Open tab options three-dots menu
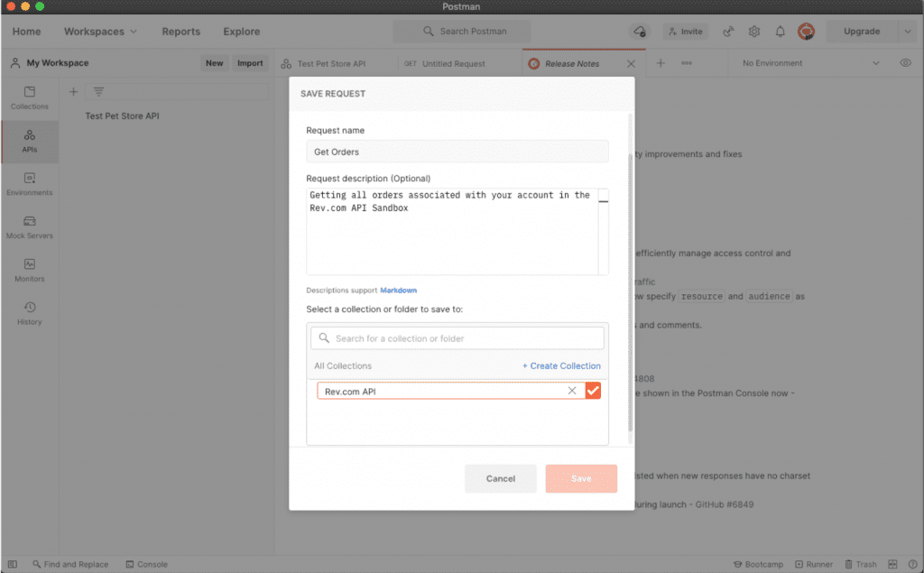Image resolution: width=924 pixels, height=573 pixels. click(x=687, y=63)
